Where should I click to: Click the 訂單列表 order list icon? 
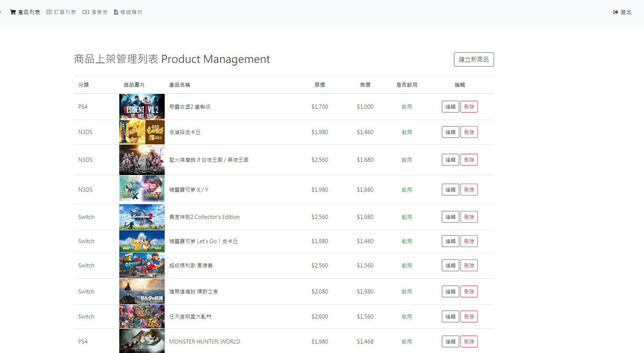(48, 12)
